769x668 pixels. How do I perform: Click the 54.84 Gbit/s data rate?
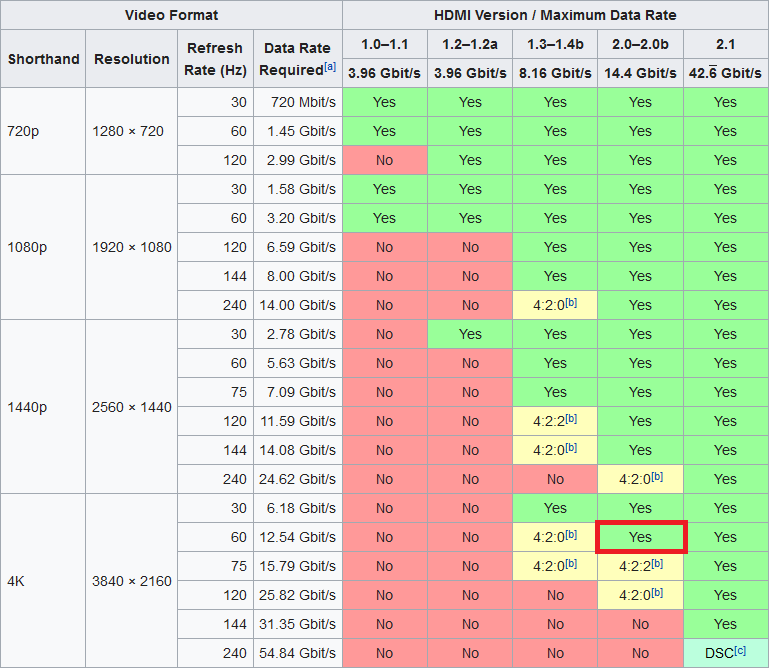point(298,653)
